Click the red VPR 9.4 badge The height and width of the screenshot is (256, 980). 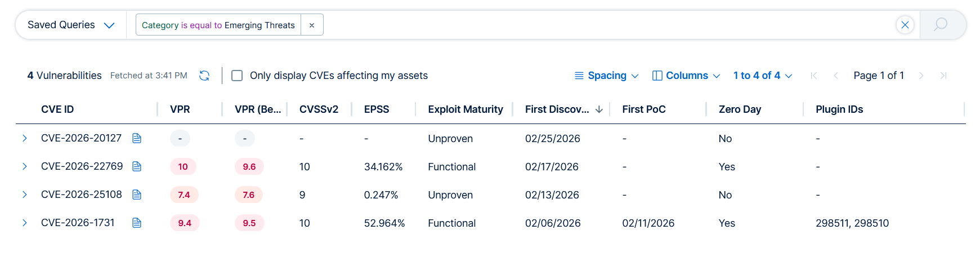[x=185, y=223]
